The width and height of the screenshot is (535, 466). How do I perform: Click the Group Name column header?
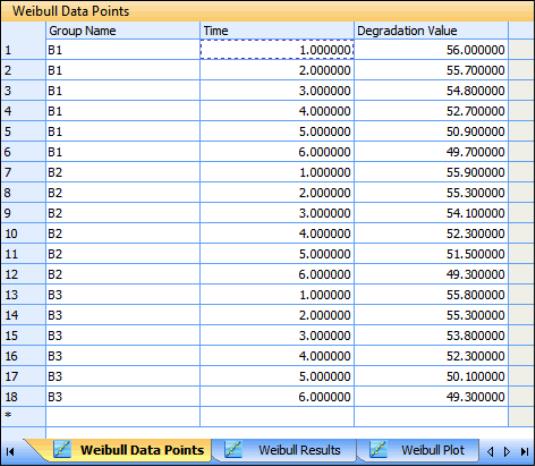pos(123,31)
